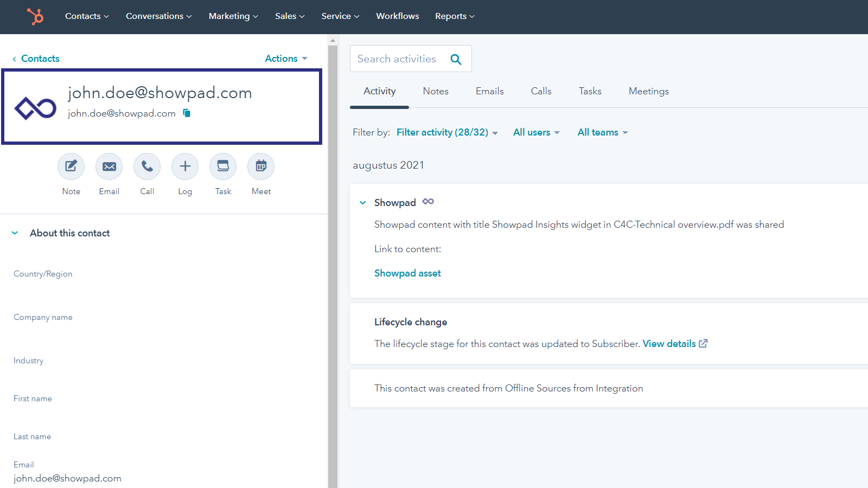Start a Call with the phone icon
The width and height of the screenshot is (868, 488).
point(147,166)
